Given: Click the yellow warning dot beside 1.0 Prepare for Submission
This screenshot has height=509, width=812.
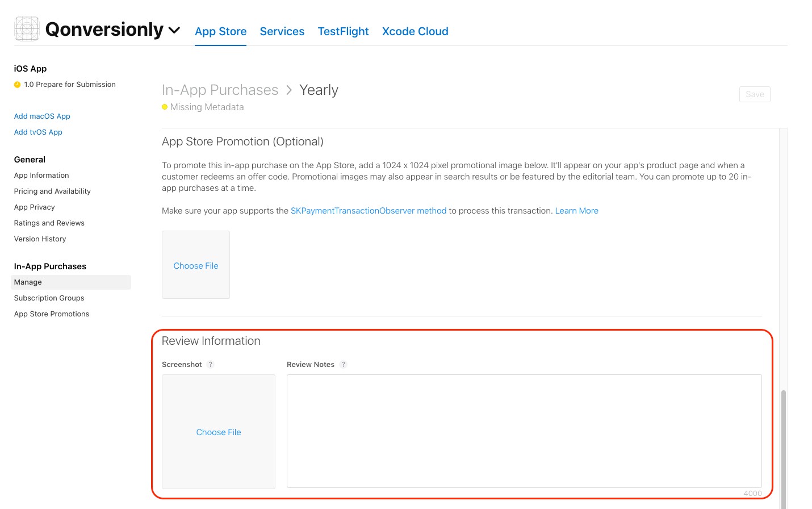Looking at the screenshot, I should click(x=16, y=84).
